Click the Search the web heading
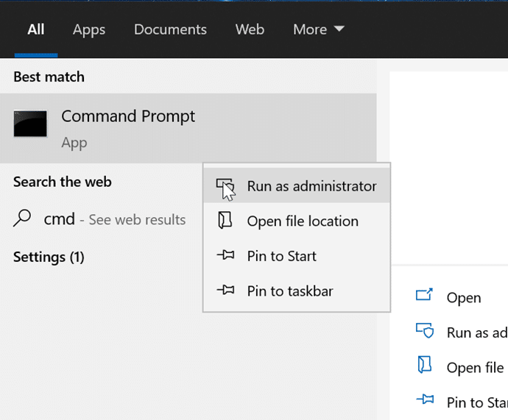 coord(62,182)
